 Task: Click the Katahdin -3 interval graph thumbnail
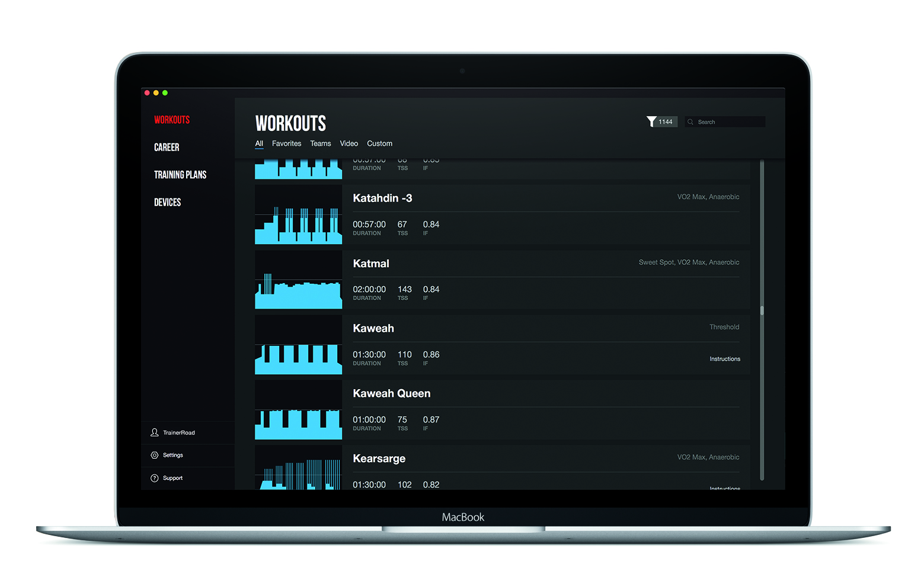[298, 214]
